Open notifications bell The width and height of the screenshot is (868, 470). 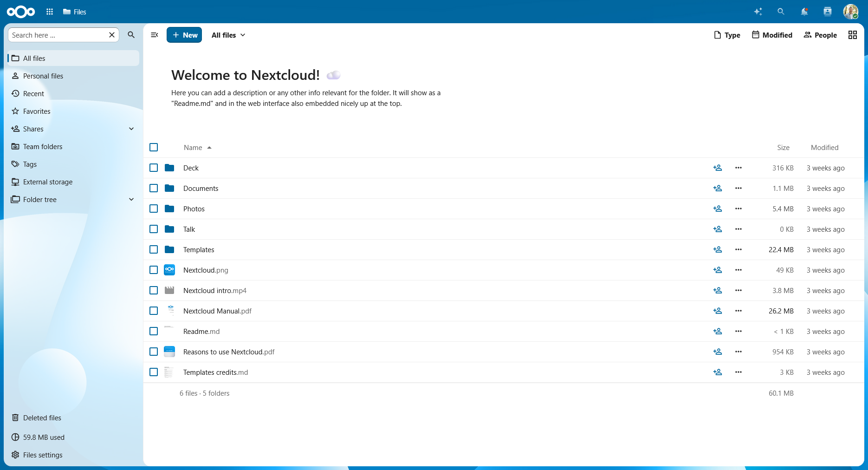(804, 12)
